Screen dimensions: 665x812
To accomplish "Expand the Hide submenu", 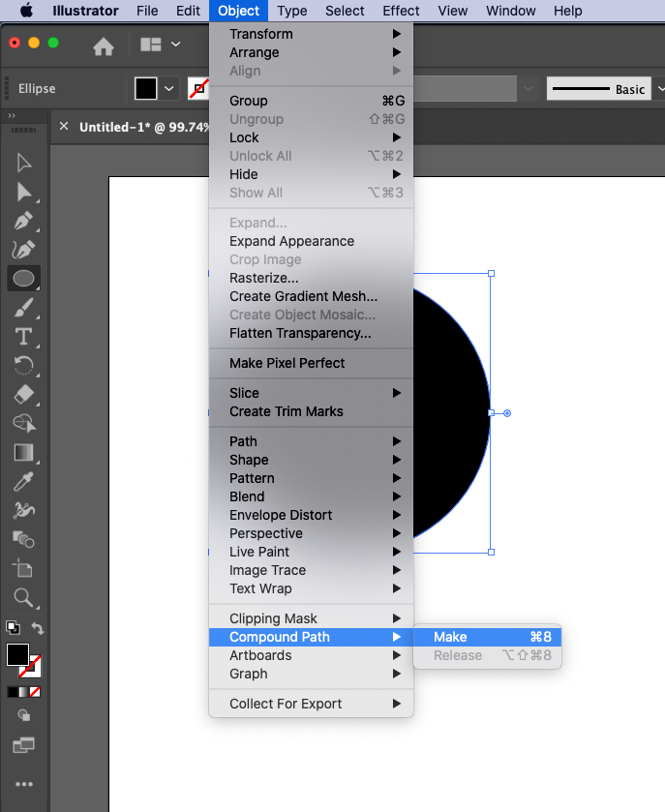I will click(312, 174).
